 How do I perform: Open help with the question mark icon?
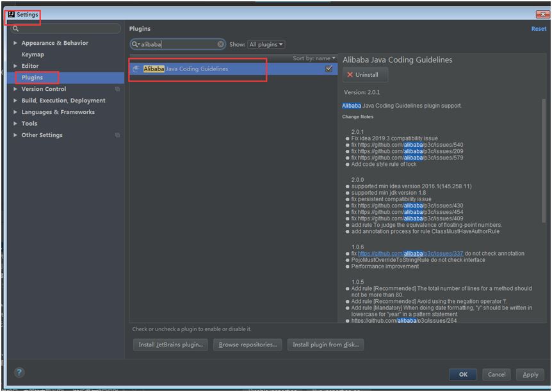point(19,373)
